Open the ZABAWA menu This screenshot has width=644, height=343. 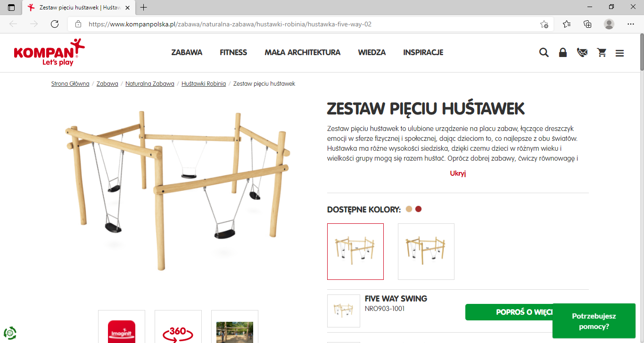coord(187,53)
